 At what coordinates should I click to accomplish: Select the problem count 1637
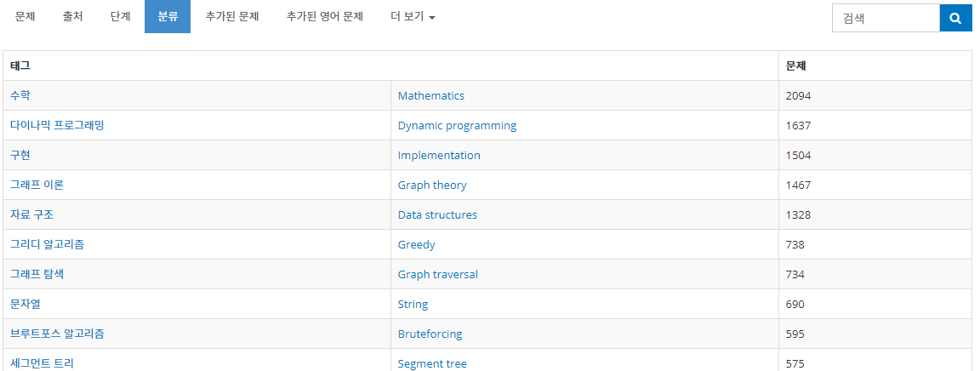point(798,126)
